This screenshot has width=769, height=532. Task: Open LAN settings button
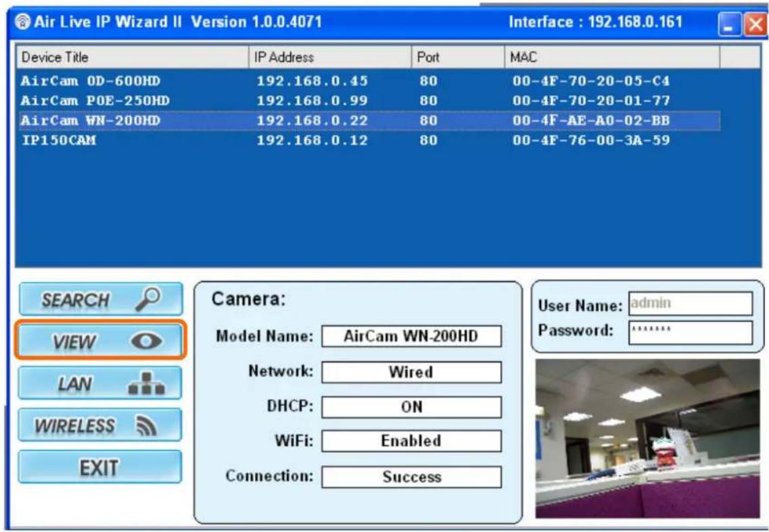click(101, 383)
